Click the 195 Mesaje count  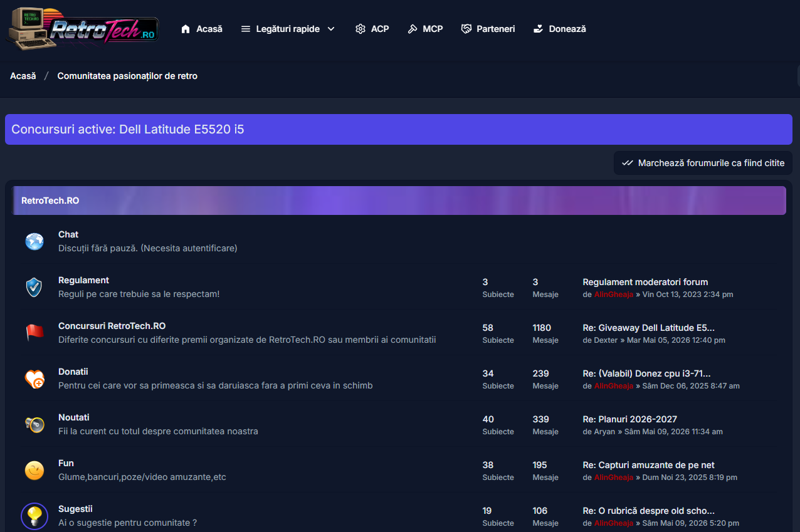pos(540,465)
